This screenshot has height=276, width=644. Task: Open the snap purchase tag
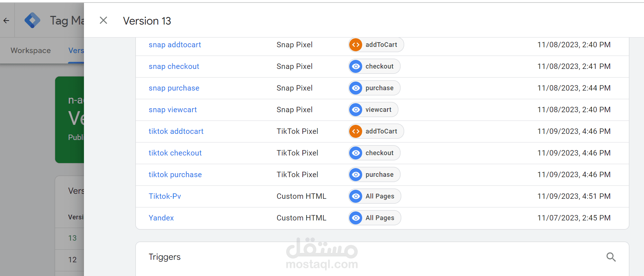click(x=174, y=88)
